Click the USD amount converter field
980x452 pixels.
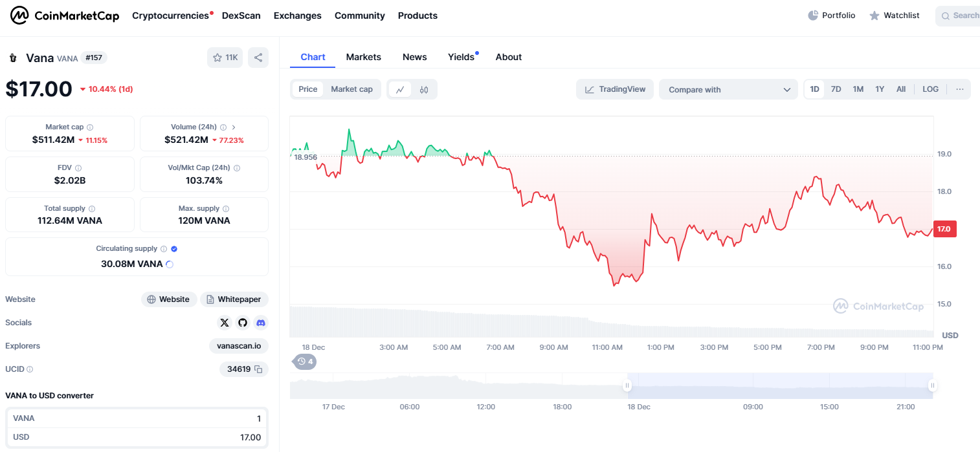(x=137, y=437)
